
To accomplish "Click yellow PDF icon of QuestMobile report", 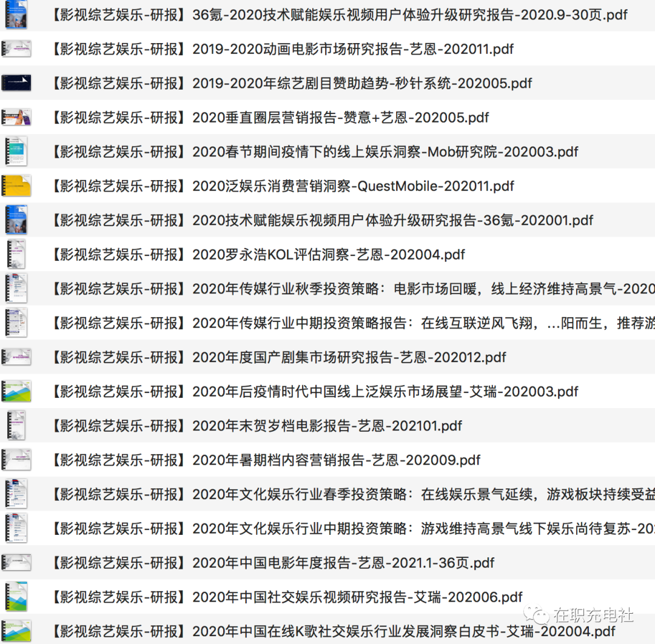I will click(16, 186).
